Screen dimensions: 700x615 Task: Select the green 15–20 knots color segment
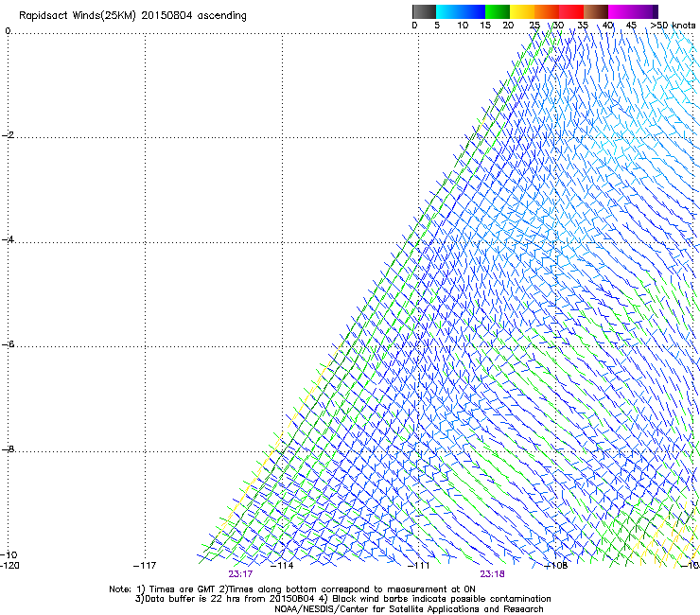498,11
